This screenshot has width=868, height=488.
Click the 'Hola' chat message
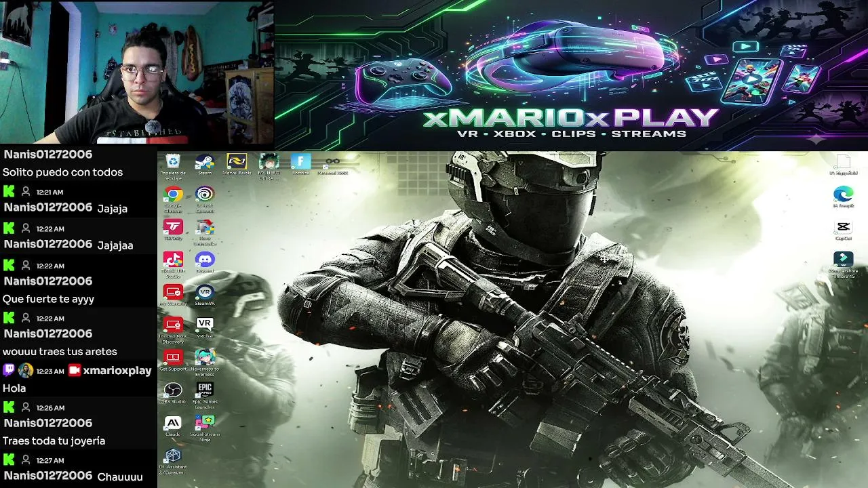pos(14,388)
